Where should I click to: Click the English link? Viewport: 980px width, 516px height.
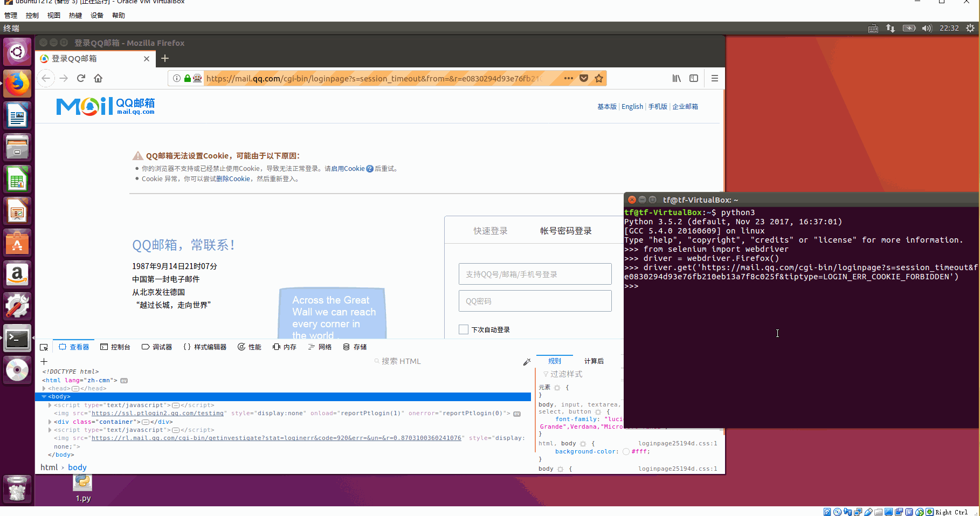coord(632,107)
